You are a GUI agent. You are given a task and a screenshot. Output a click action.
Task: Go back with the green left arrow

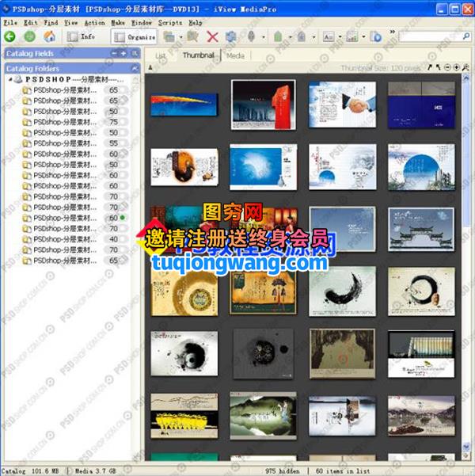[9, 36]
